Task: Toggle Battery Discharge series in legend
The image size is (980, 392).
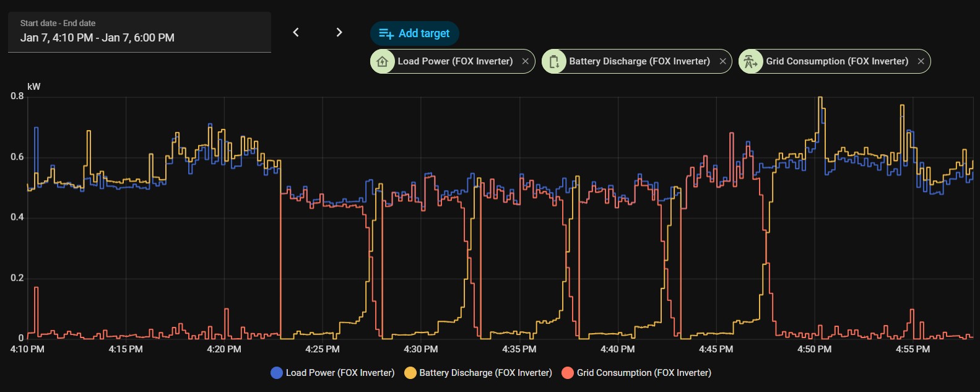Action: [485, 373]
